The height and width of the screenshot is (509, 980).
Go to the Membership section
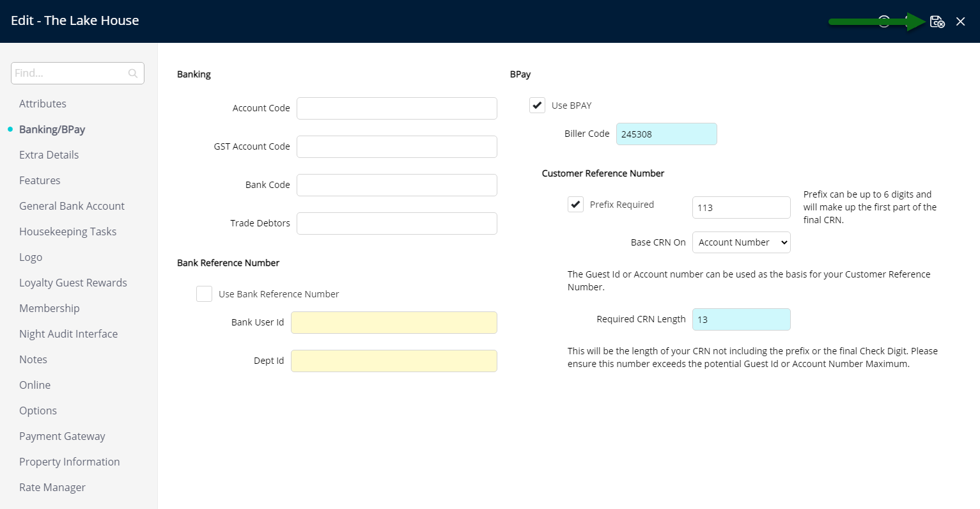click(x=49, y=308)
